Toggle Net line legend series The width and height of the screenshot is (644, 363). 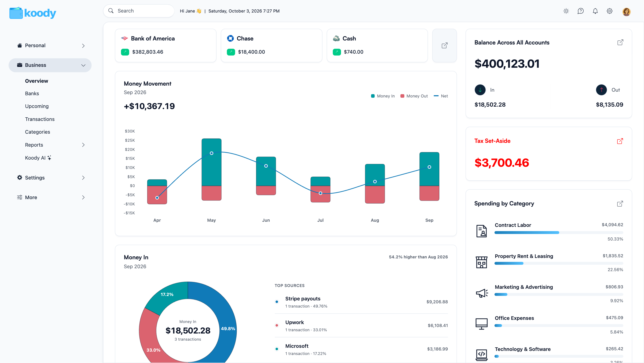tap(441, 96)
